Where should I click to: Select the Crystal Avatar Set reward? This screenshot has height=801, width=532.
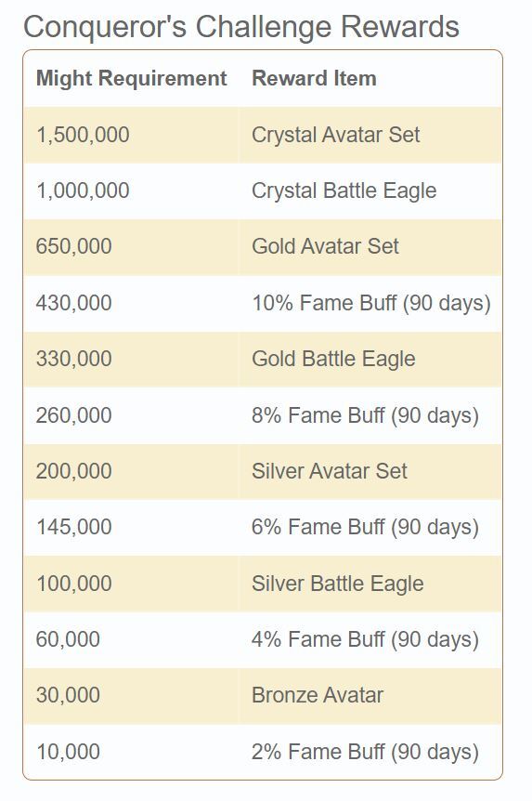tap(335, 135)
